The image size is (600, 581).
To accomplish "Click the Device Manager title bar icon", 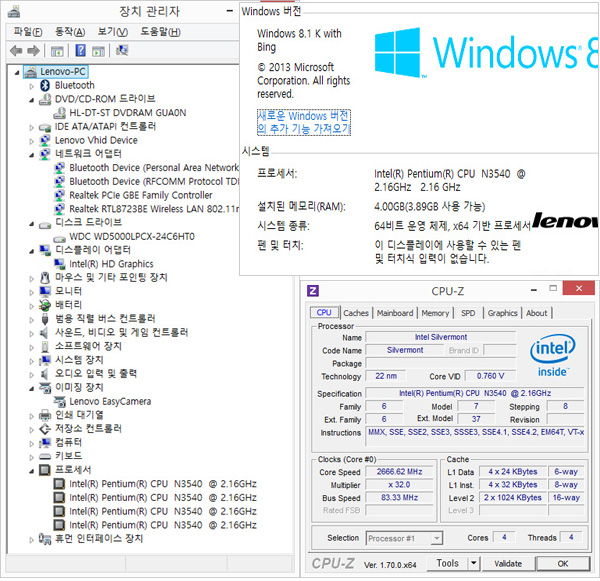I will 14,12.
